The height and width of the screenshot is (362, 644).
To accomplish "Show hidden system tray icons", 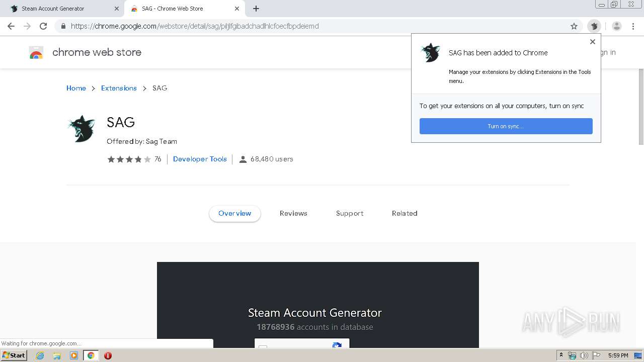I will tap(561, 355).
